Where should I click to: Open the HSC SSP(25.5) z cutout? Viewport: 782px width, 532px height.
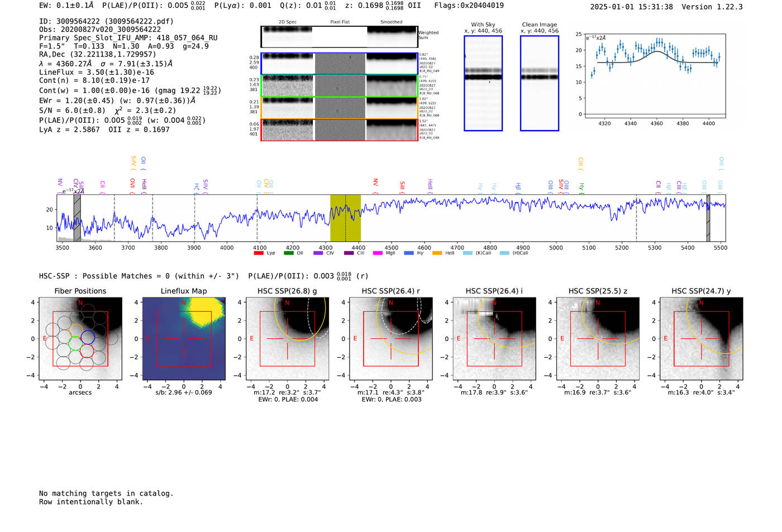click(598, 339)
